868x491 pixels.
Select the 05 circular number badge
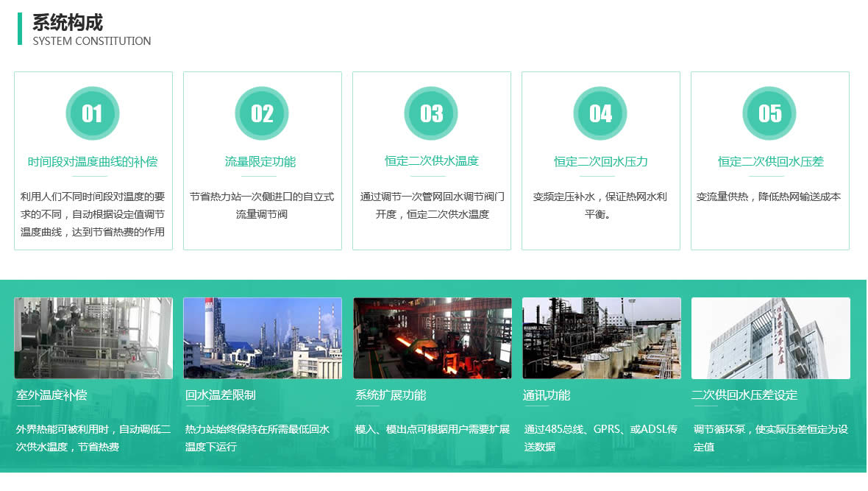[x=769, y=113]
